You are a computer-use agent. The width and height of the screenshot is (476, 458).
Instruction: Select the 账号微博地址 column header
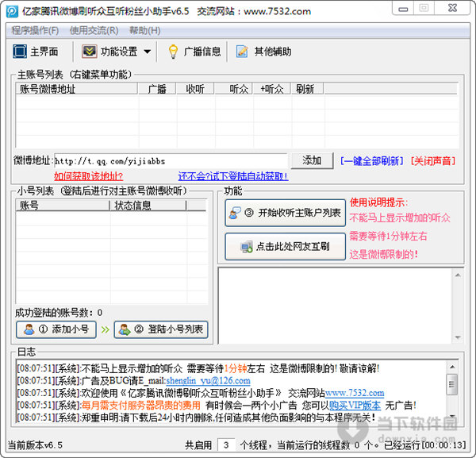point(77,89)
